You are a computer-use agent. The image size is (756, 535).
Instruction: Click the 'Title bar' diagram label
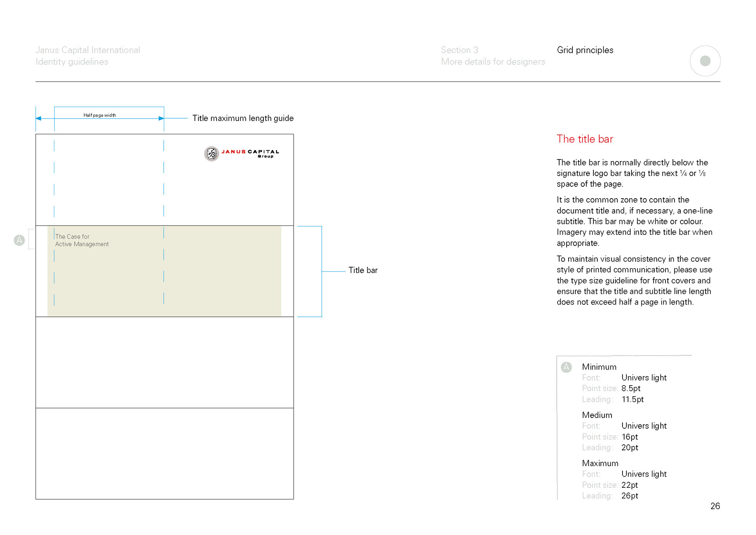pos(363,270)
